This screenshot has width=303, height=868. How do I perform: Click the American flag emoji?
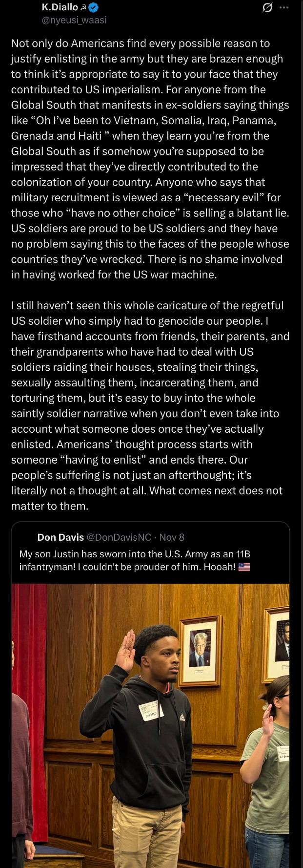point(244,567)
